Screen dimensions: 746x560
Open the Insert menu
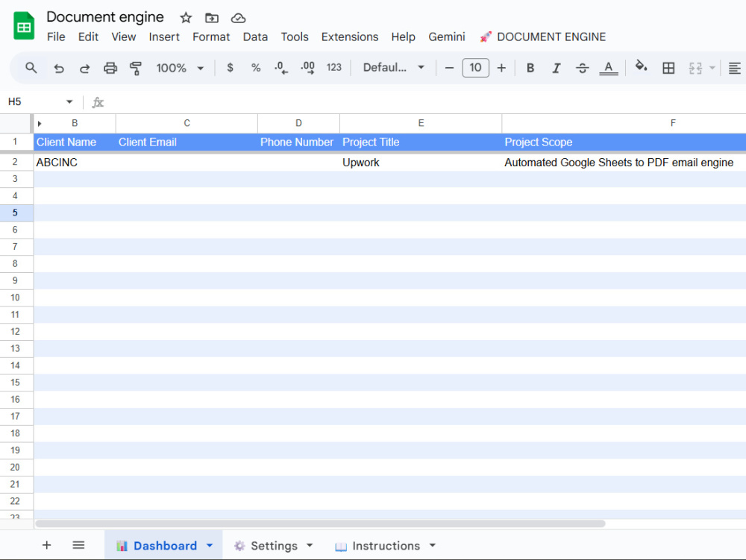[x=164, y=37]
